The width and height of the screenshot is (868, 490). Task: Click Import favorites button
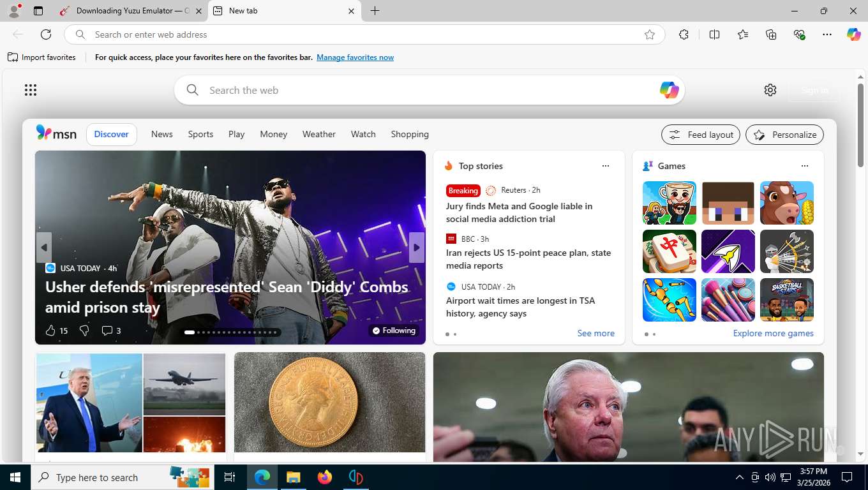coord(42,57)
